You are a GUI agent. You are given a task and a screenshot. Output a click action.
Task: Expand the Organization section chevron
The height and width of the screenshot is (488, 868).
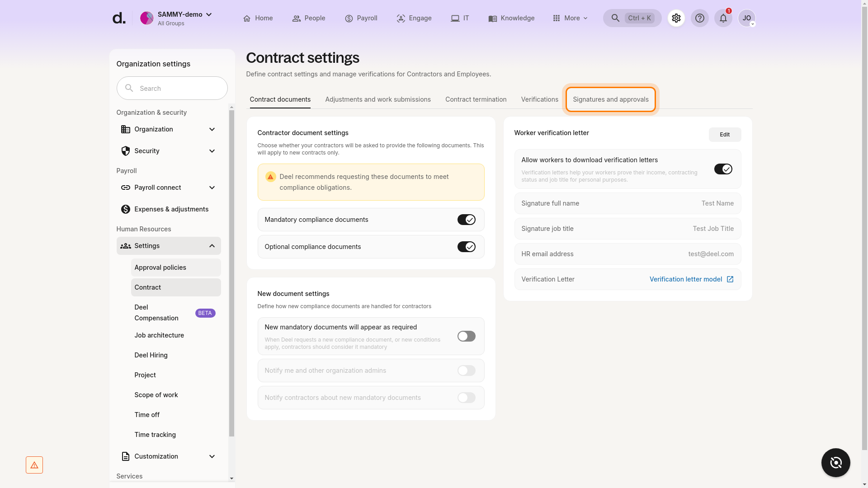pyautogui.click(x=212, y=129)
